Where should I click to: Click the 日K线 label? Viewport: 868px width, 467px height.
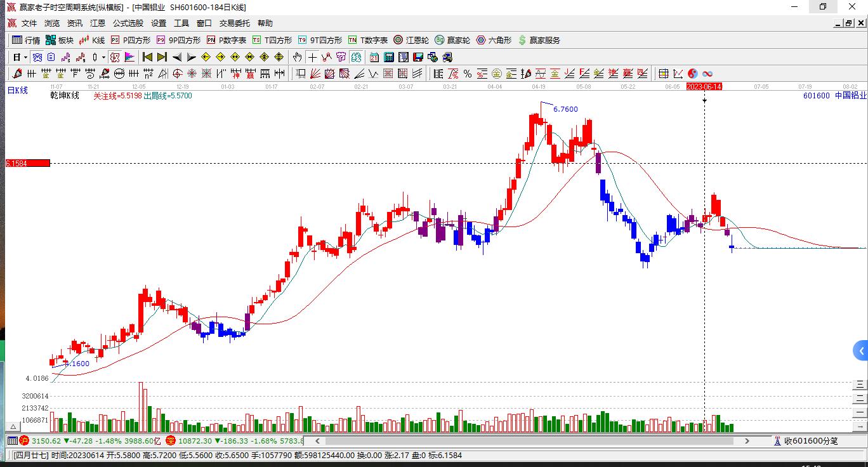18,91
